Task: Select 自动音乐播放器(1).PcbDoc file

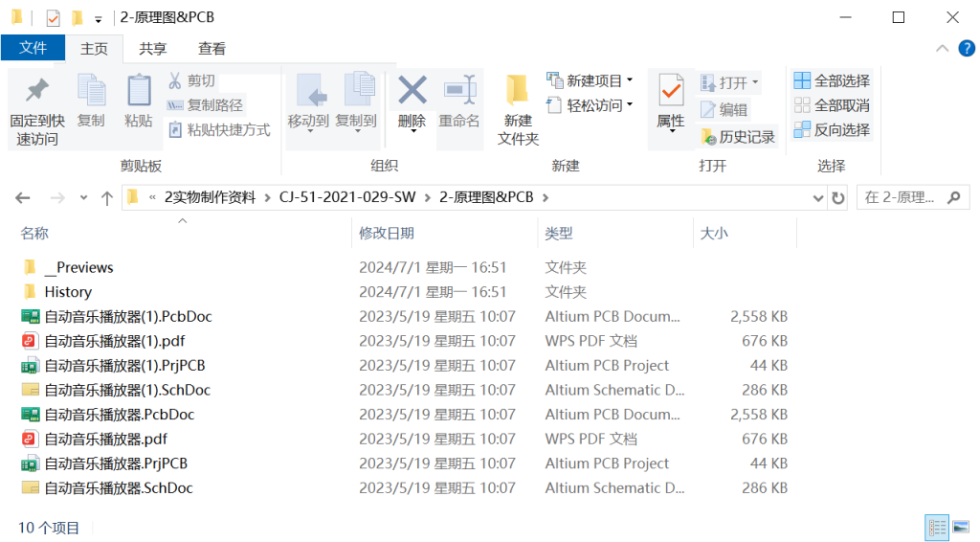Action: pyautogui.click(x=128, y=316)
